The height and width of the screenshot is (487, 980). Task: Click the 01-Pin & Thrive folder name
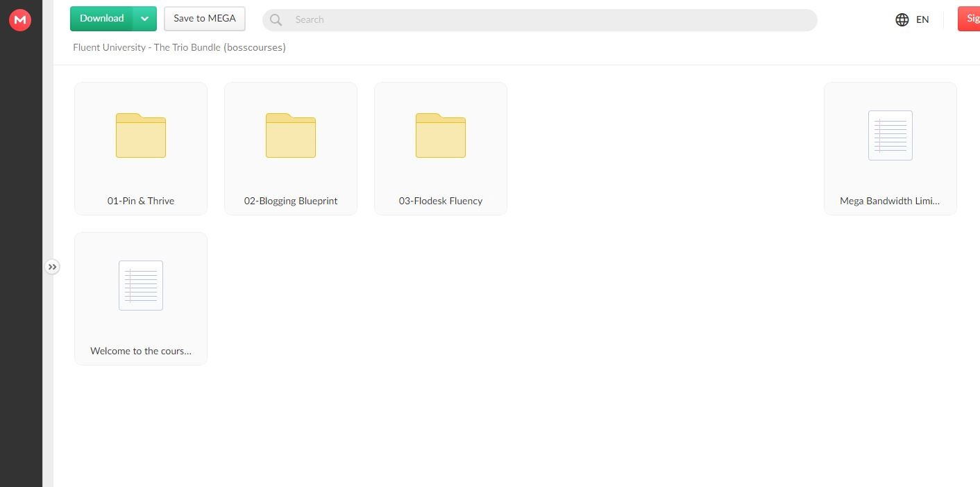click(141, 201)
